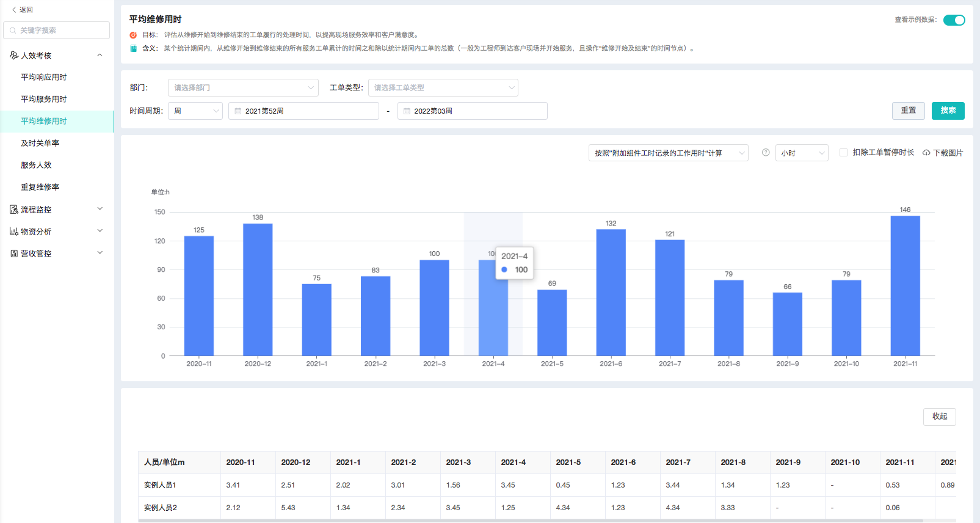Expand the 流程监控 menu section
This screenshot has height=523, width=980.
click(x=100, y=209)
